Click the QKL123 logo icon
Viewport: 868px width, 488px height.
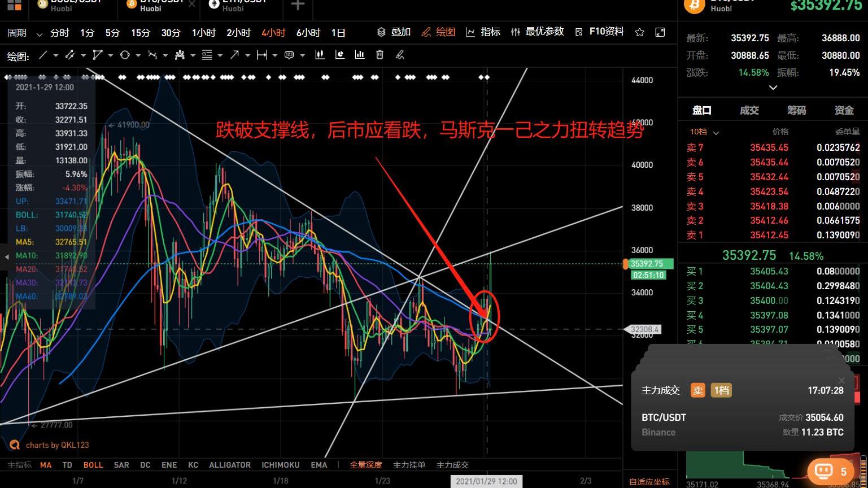(15, 445)
